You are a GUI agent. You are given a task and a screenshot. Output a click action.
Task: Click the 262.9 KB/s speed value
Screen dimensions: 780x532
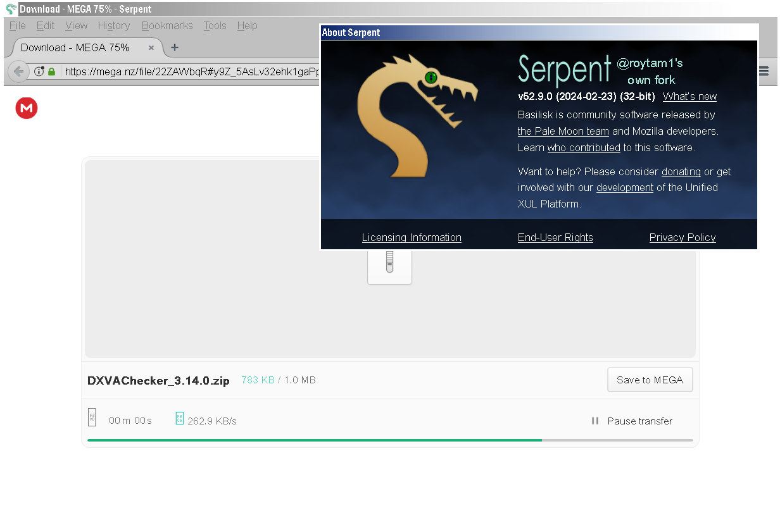click(x=212, y=421)
